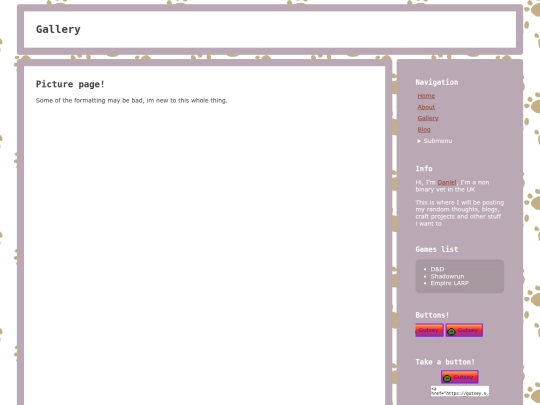540x405 pixels.
Task: Click the formatting may be bad sentence
Action: click(131, 101)
